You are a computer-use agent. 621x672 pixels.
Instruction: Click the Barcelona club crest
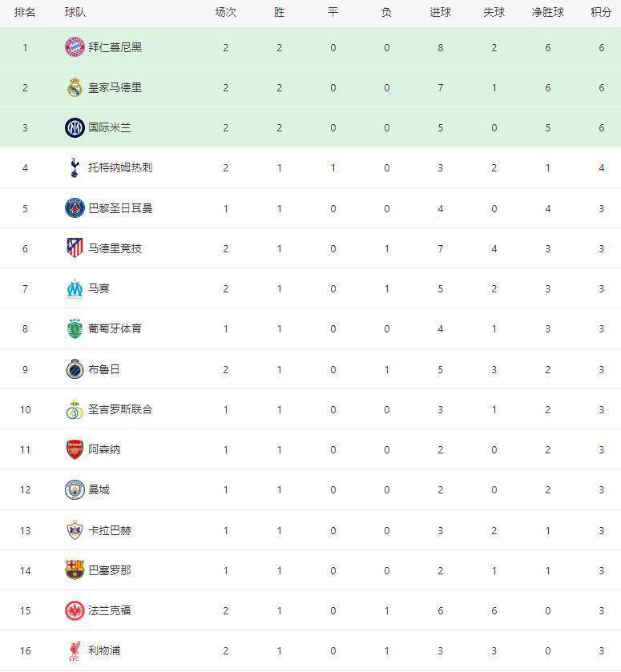tap(75, 570)
